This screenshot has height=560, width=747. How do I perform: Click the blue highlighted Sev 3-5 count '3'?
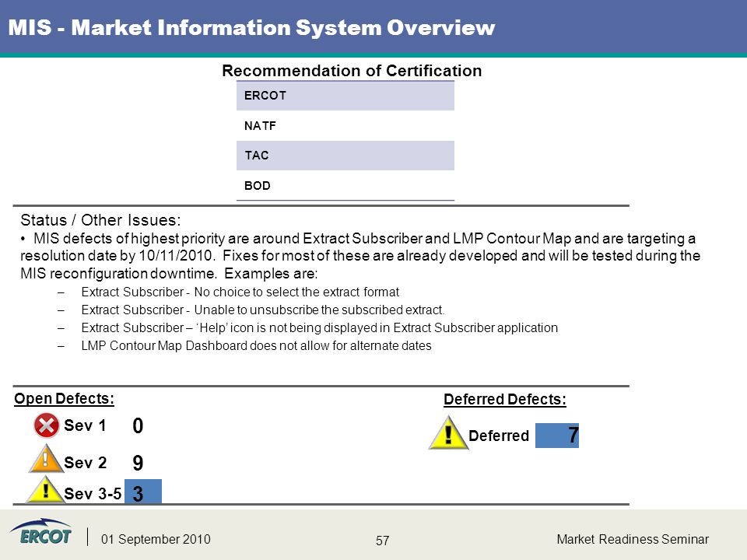[143, 492]
